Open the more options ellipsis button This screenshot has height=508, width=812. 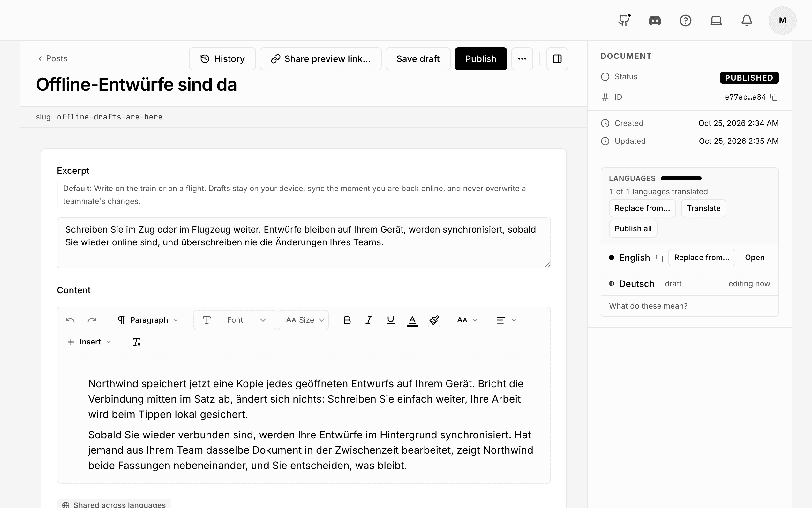[522, 59]
